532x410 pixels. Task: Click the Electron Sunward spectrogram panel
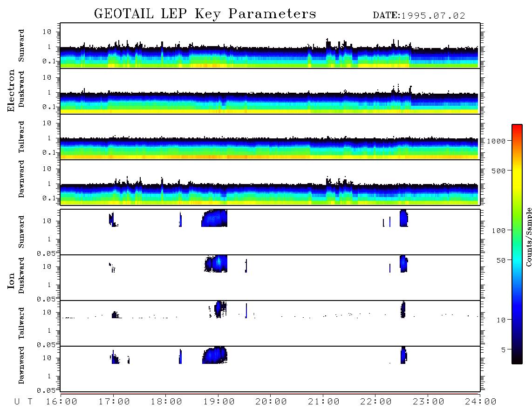click(x=270, y=46)
